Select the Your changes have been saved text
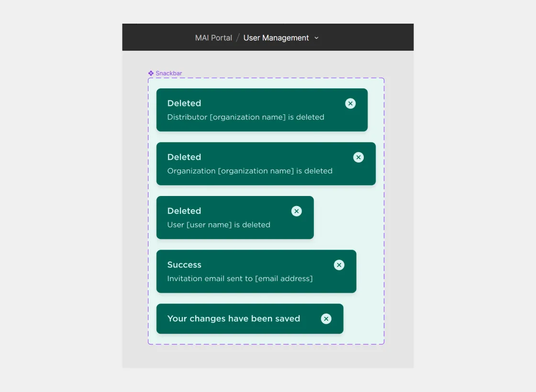 (234, 319)
